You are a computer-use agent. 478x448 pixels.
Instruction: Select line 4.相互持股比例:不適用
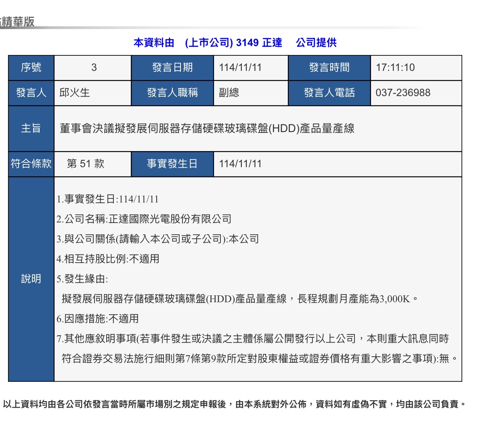pyautogui.click(x=108, y=259)
